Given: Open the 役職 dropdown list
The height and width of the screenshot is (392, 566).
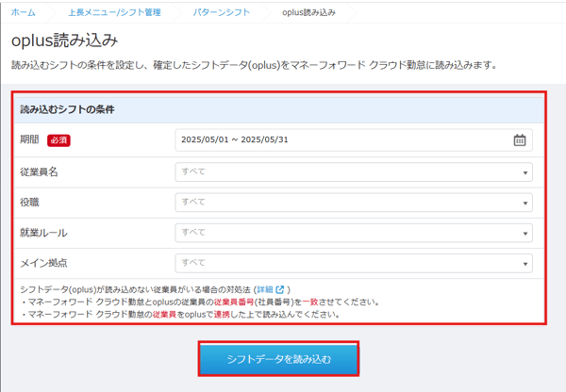Looking at the screenshot, I should tap(353, 203).
